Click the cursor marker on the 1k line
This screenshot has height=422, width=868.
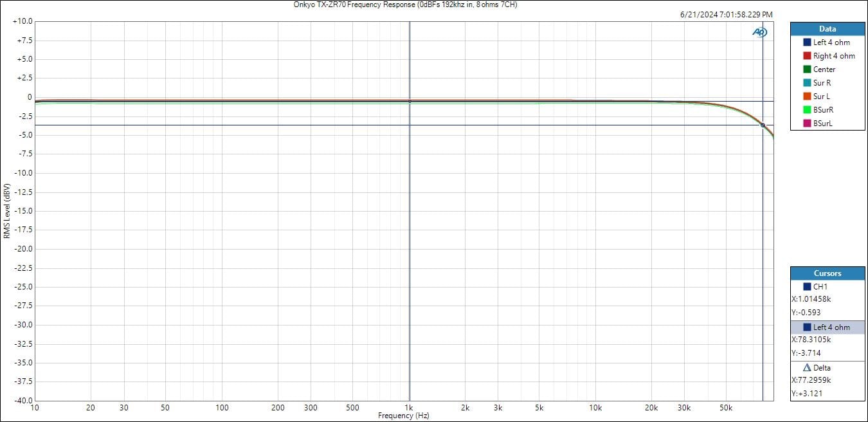410,101
